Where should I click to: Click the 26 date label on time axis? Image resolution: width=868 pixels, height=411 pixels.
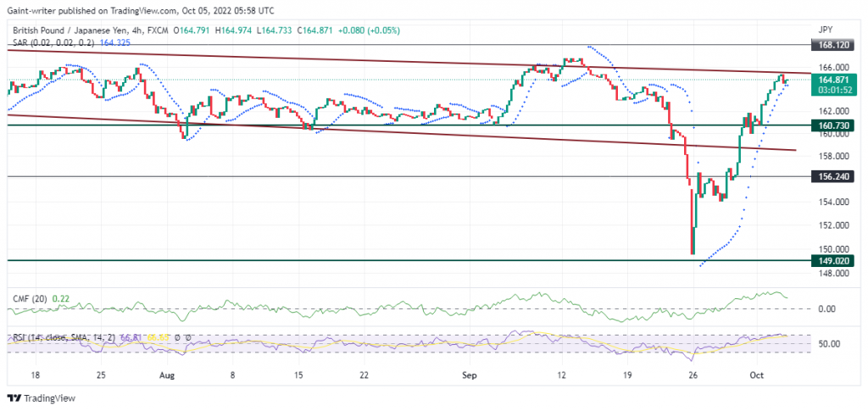(x=692, y=375)
